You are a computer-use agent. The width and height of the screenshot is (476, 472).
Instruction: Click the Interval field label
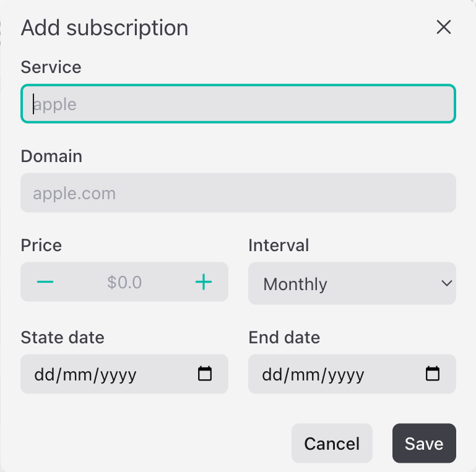(x=279, y=245)
